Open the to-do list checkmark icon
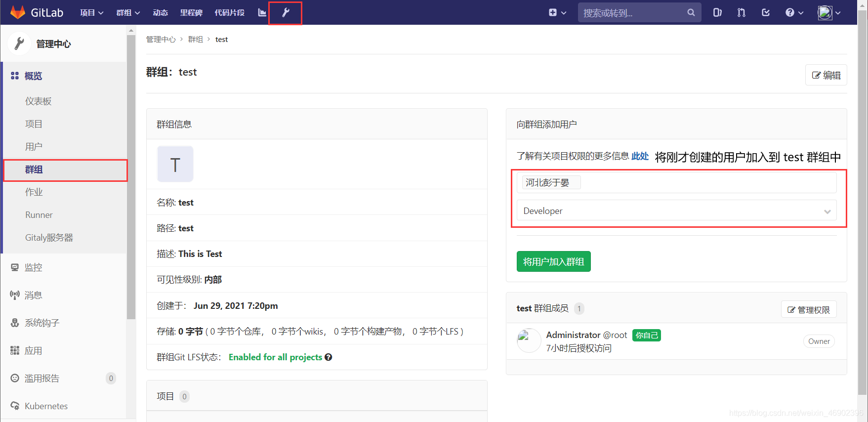868x422 pixels. (766, 12)
